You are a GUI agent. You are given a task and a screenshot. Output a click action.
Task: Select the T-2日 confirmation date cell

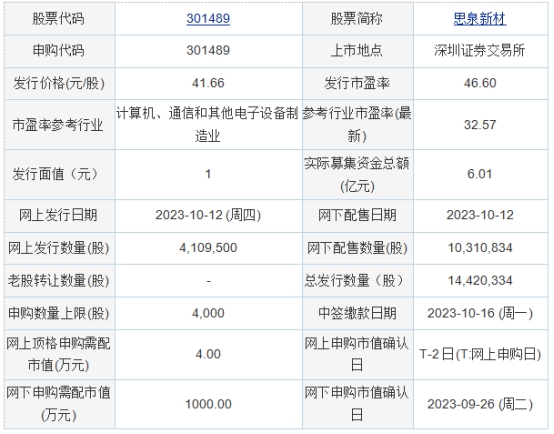pos(480,354)
